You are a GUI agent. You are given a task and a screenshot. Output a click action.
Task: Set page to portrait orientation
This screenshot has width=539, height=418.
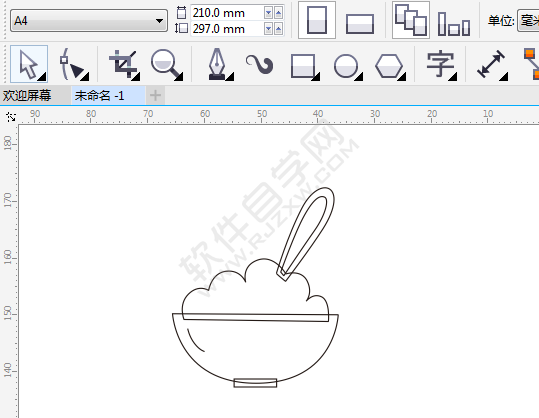pos(317,20)
